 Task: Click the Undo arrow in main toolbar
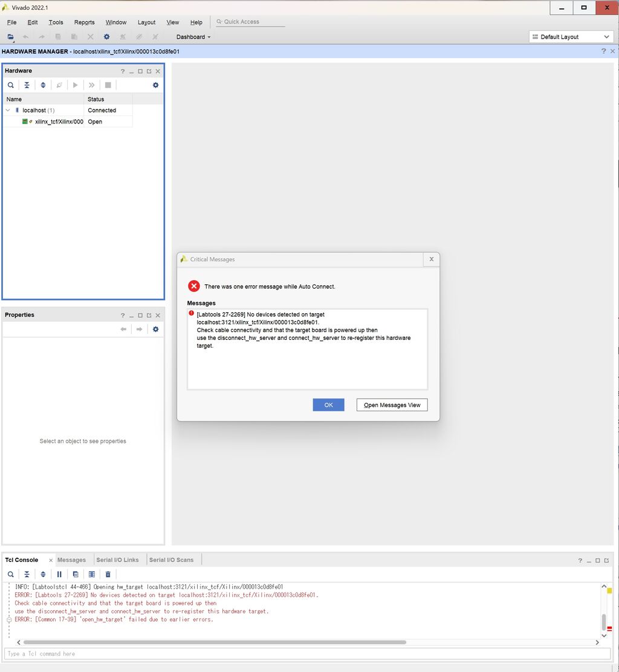[x=26, y=37]
